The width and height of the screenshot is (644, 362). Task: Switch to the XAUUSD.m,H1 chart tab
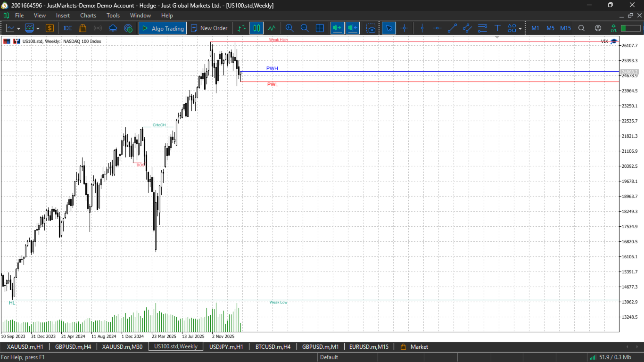click(25, 347)
